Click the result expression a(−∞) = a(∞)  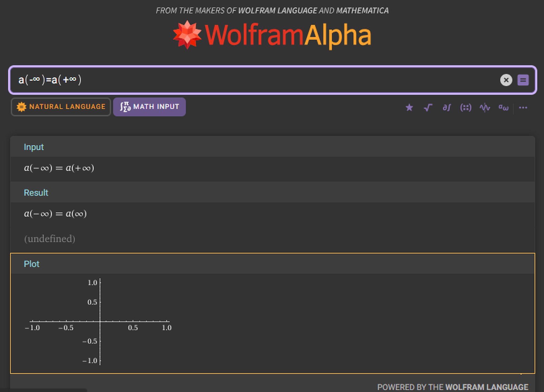click(55, 214)
